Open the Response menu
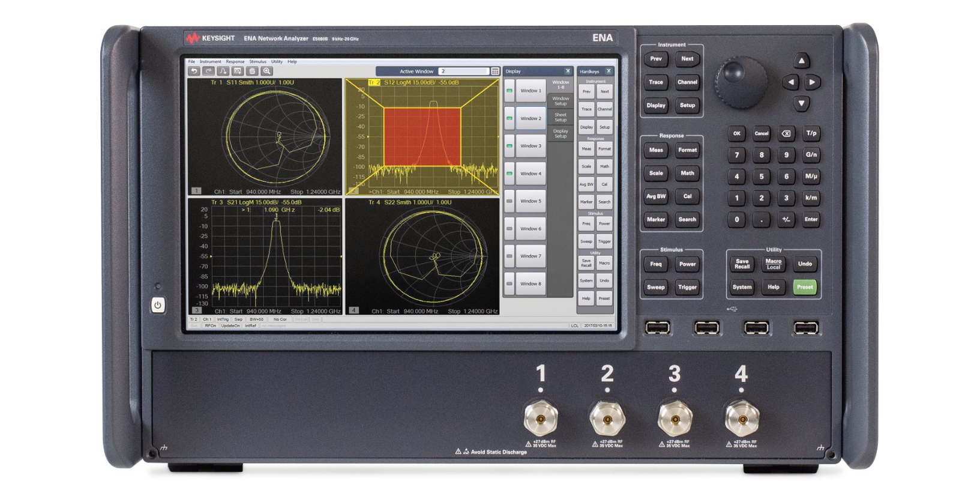Screen dimensions: 980x481 point(235,61)
